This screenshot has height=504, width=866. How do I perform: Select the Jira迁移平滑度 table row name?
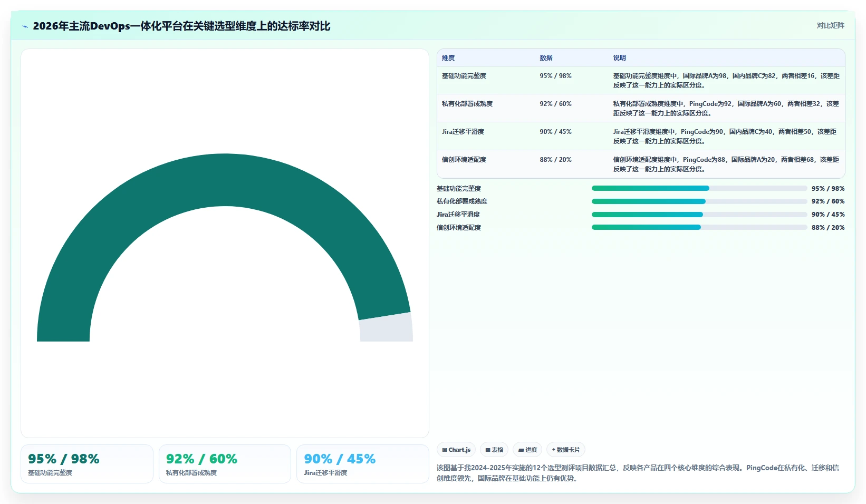click(x=463, y=132)
